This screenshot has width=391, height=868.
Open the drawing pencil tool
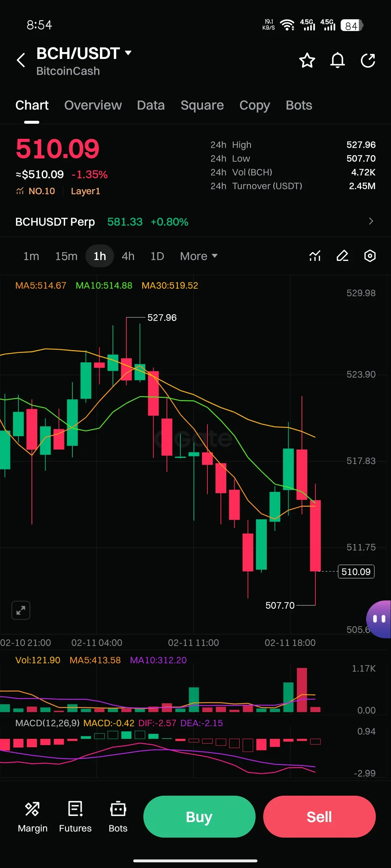tap(342, 256)
